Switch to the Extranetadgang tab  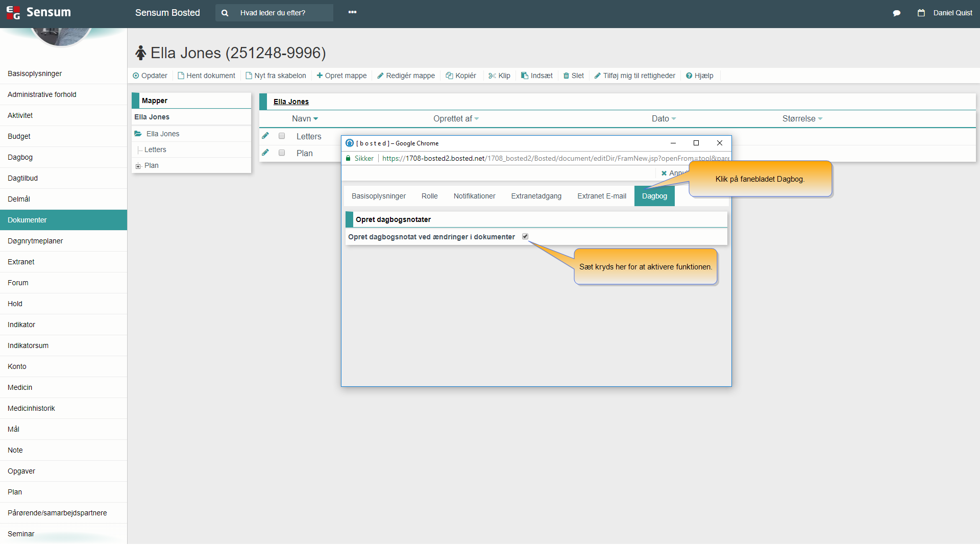536,196
